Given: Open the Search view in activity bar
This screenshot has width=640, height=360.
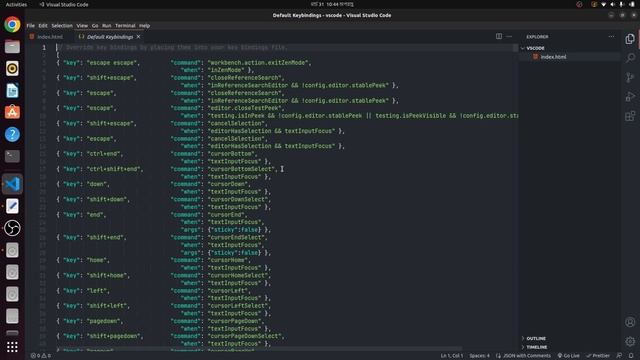Looking at the screenshot, I should (x=630, y=58).
